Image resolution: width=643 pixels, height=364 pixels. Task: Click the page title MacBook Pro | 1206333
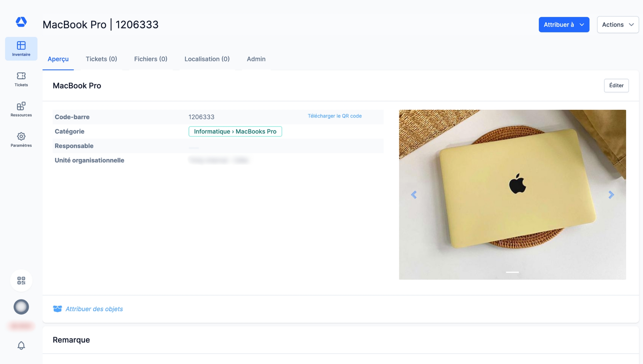(100, 24)
